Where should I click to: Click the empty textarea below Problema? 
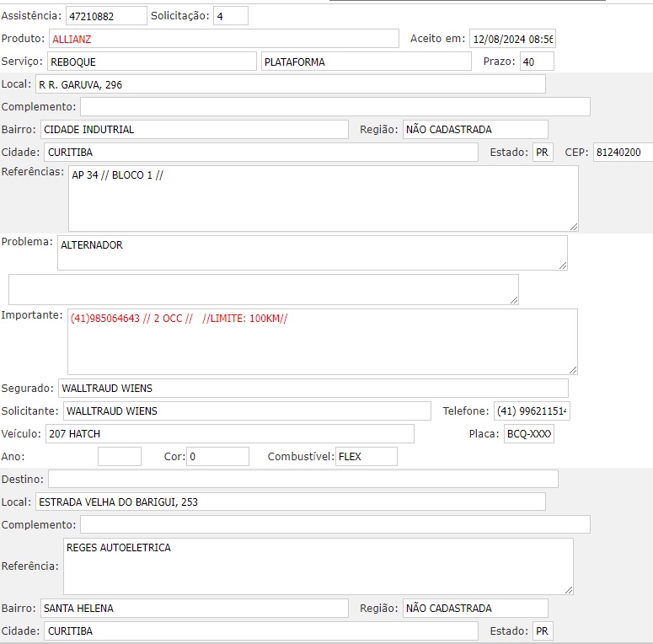click(x=264, y=289)
